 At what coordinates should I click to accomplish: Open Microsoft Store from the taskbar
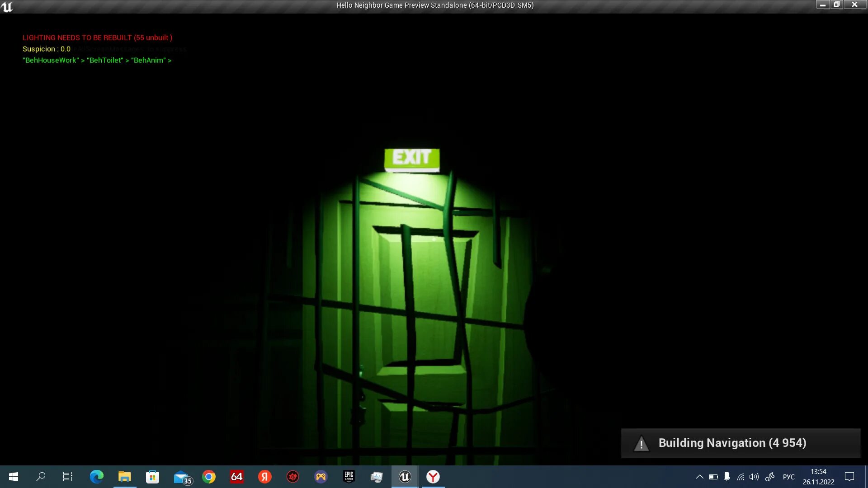click(152, 477)
